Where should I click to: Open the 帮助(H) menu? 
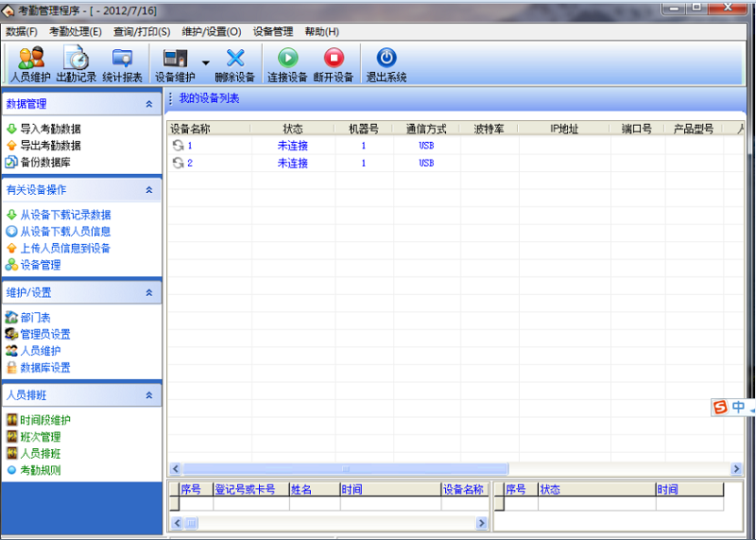click(321, 32)
